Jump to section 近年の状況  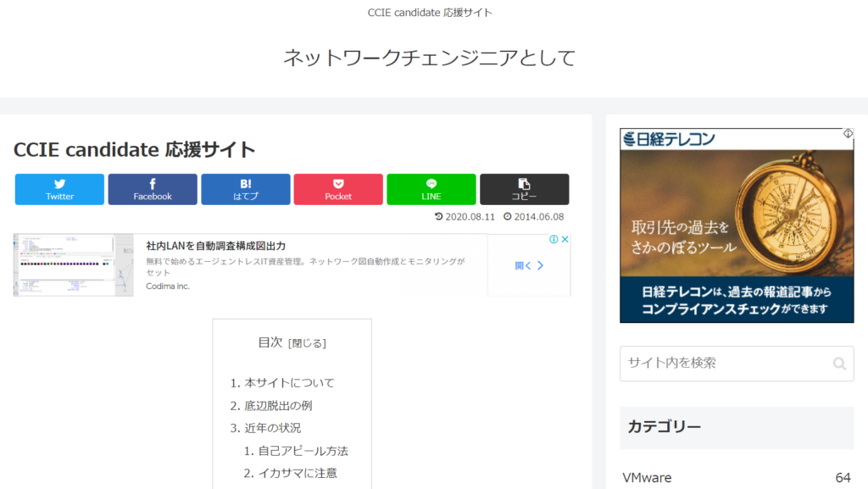point(273,428)
